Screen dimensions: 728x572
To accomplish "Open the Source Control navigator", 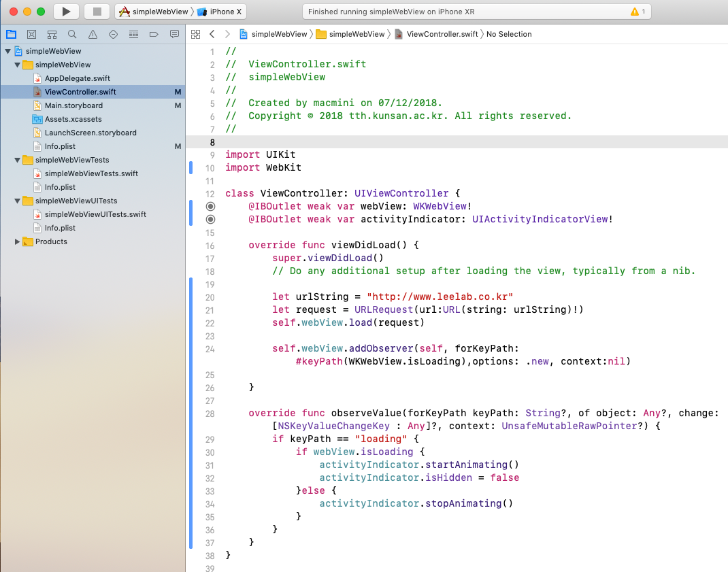I will point(31,34).
